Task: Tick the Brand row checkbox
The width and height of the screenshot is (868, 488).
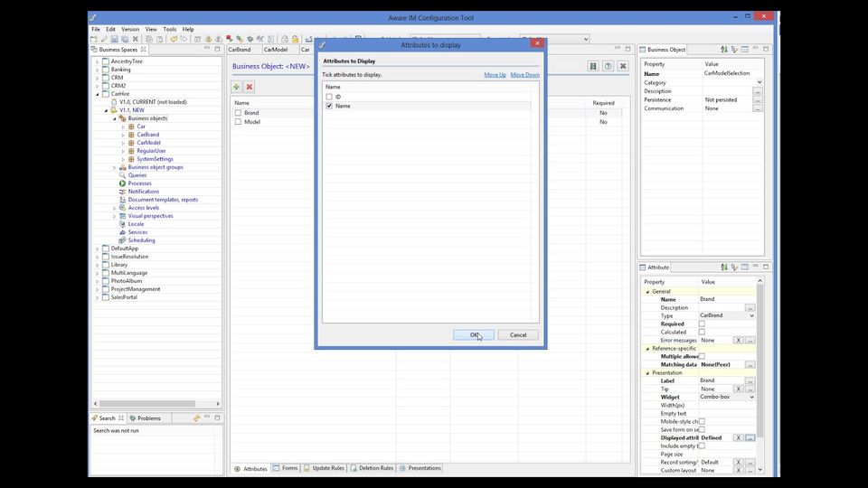Action: pos(238,113)
